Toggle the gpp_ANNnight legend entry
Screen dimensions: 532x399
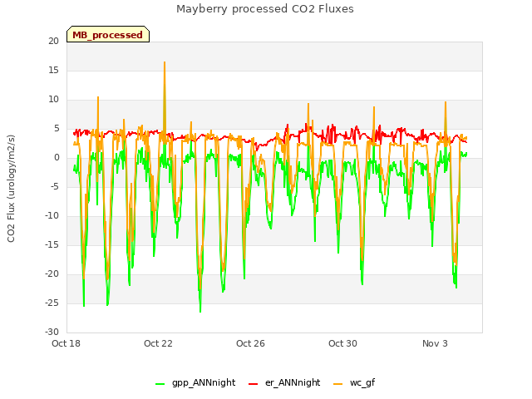(195, 382)
